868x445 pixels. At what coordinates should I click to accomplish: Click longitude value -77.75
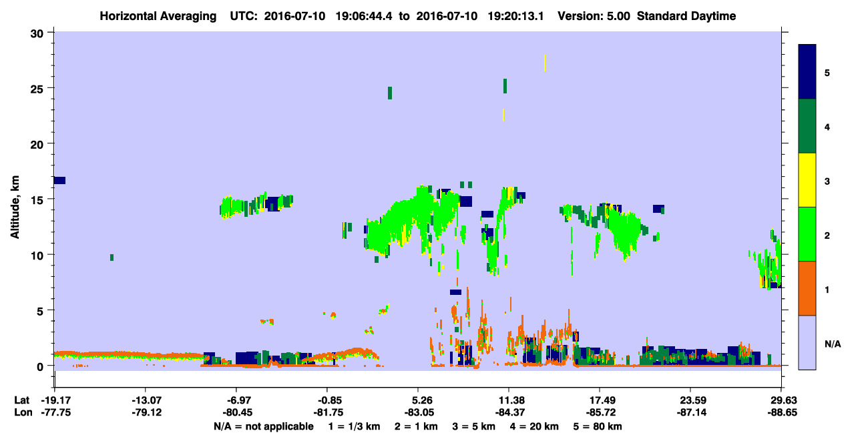tap(55, 413)
